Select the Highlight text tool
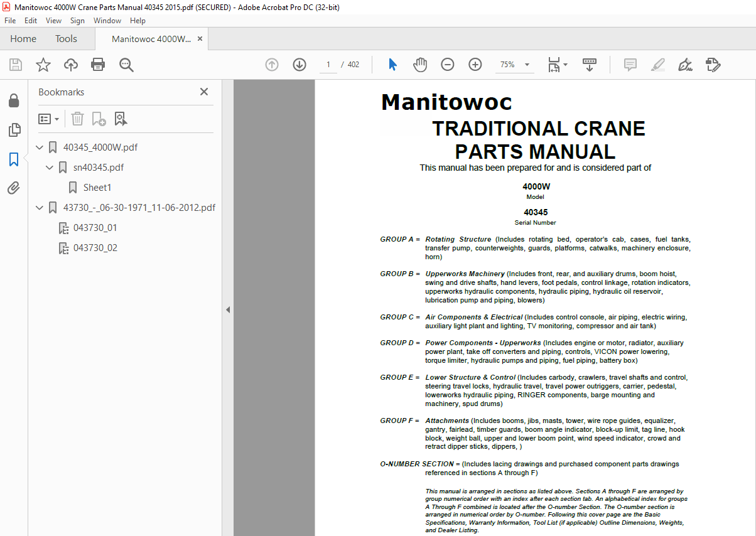 click(x=657, y=64)
